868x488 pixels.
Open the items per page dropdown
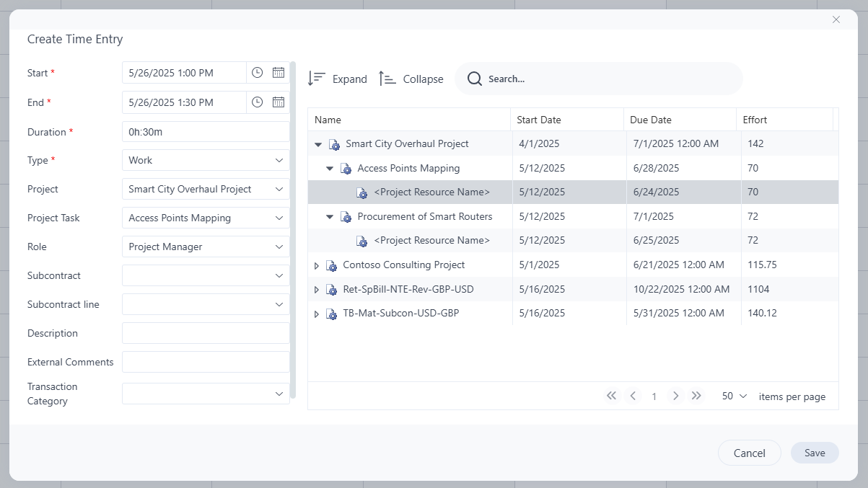732,396
